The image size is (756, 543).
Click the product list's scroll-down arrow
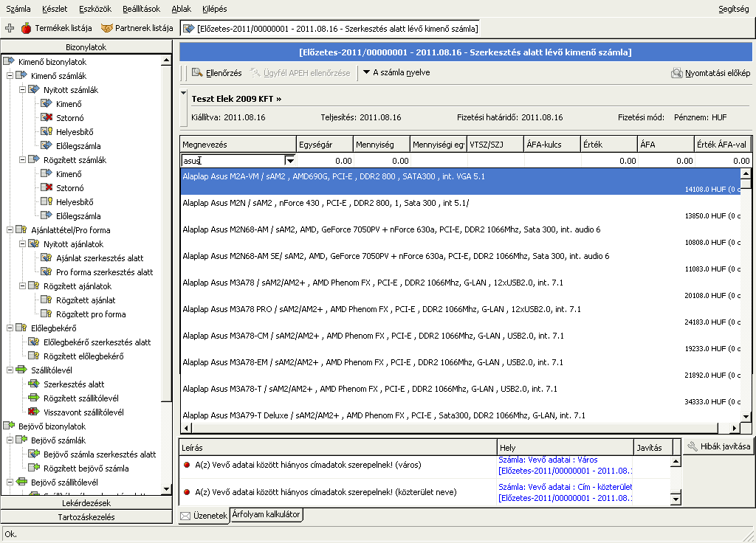coord(746,416)
